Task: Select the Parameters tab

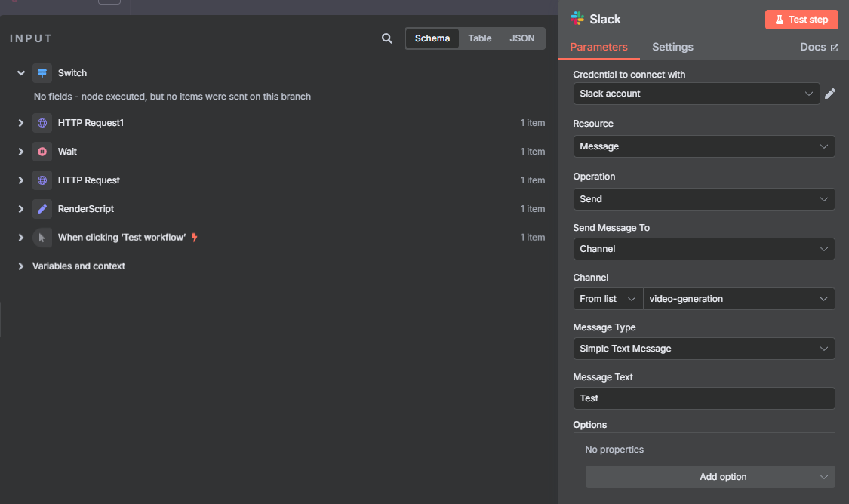Action: pos(598,47)
